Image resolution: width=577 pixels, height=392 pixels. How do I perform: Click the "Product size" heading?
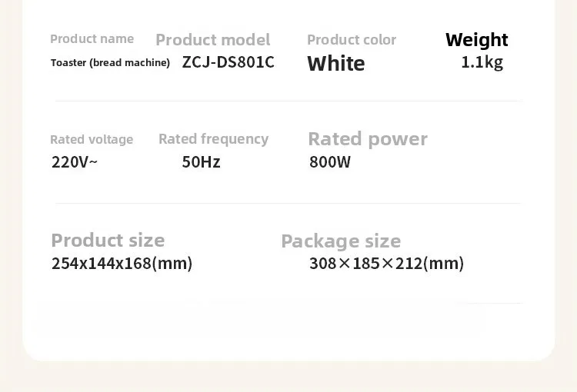point(108,241)
